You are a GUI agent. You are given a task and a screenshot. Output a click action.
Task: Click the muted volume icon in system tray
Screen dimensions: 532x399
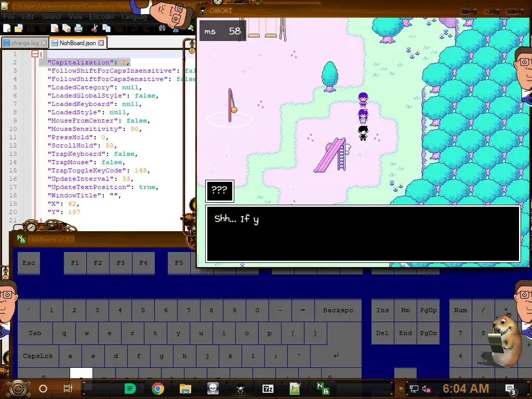[x=427, y=389]
